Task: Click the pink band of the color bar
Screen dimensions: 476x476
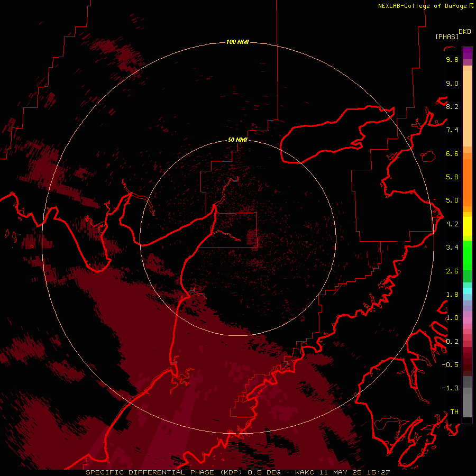Action: coord(467,321)
